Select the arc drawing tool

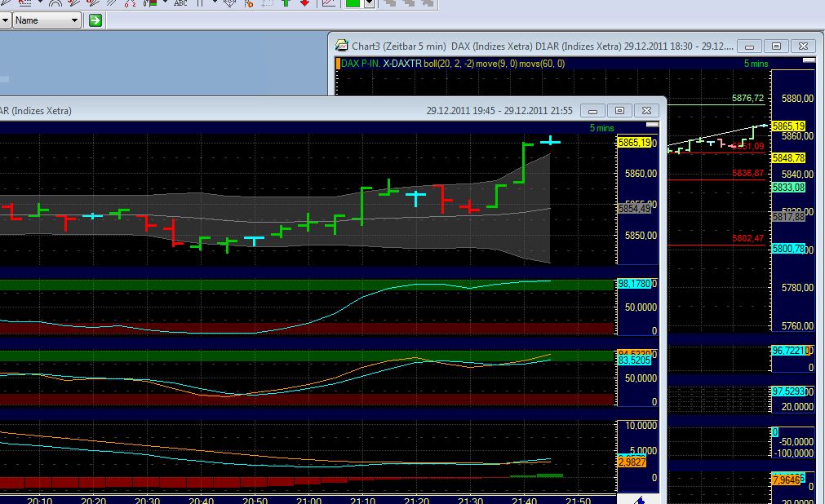tap(55, 5)
